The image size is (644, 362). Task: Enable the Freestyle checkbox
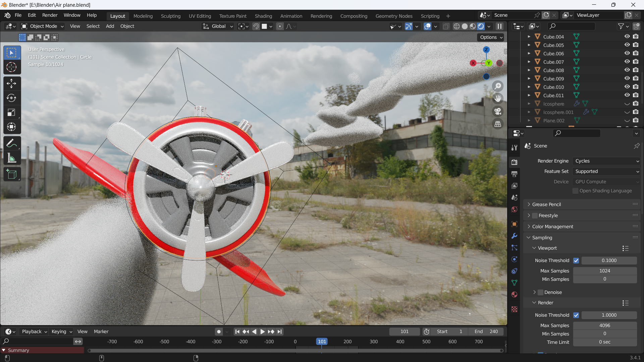click(x=535, y=216)
